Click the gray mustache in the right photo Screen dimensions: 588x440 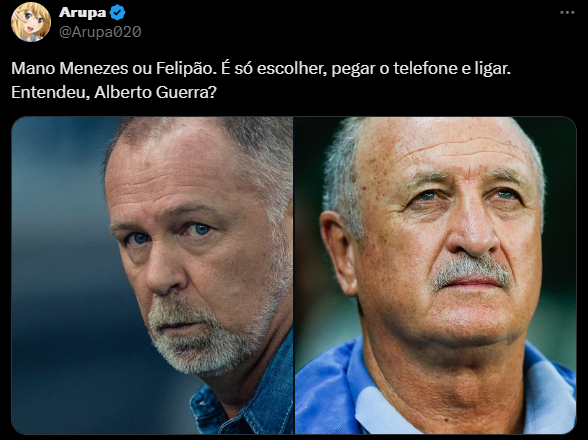(471, 271)
